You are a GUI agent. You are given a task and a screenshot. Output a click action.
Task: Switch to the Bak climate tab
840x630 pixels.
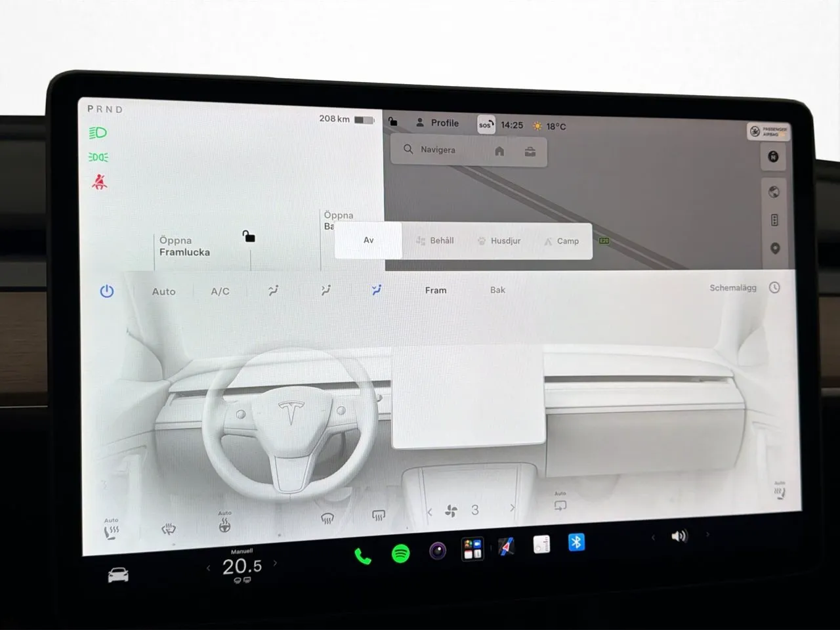(x=497, y=289)
